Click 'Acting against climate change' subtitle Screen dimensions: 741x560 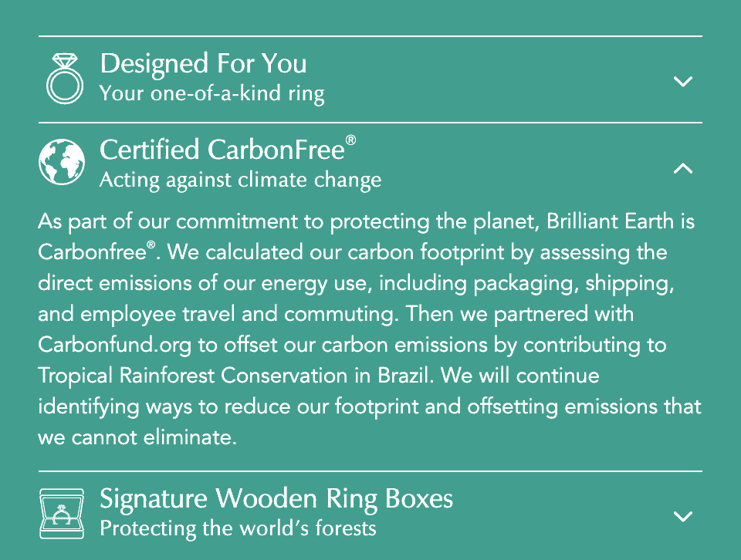[x=240, y=180]
